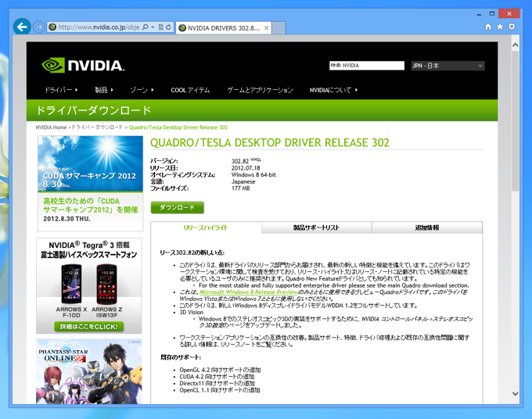Click the Directx11 向けサポートの追加 item
This screenshot has height=419, width=532.
[217, 383]
